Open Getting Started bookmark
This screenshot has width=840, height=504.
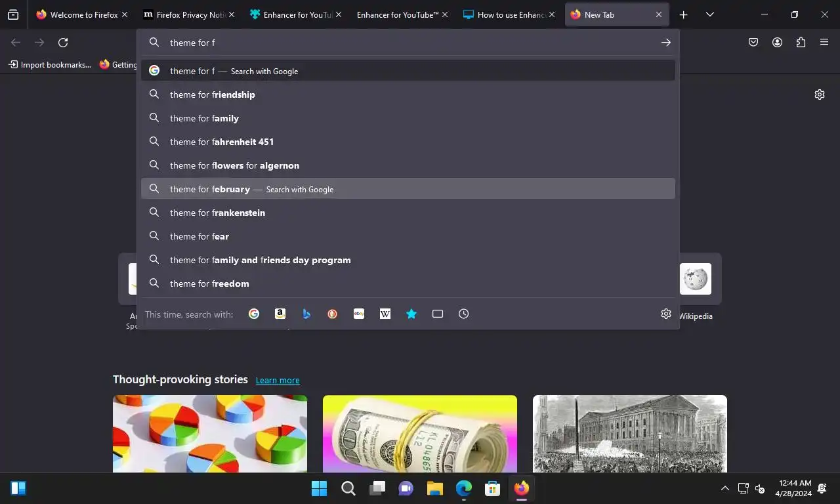click(x=118, y=64)
